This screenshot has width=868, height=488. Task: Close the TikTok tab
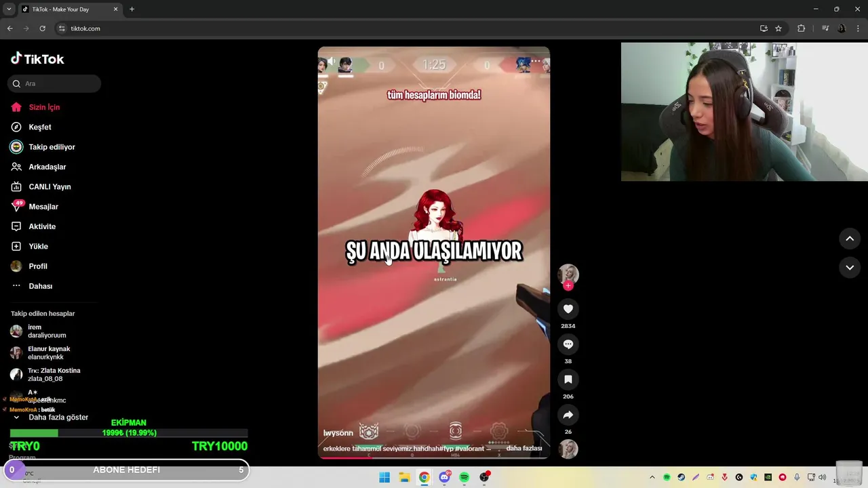point(115,9)
